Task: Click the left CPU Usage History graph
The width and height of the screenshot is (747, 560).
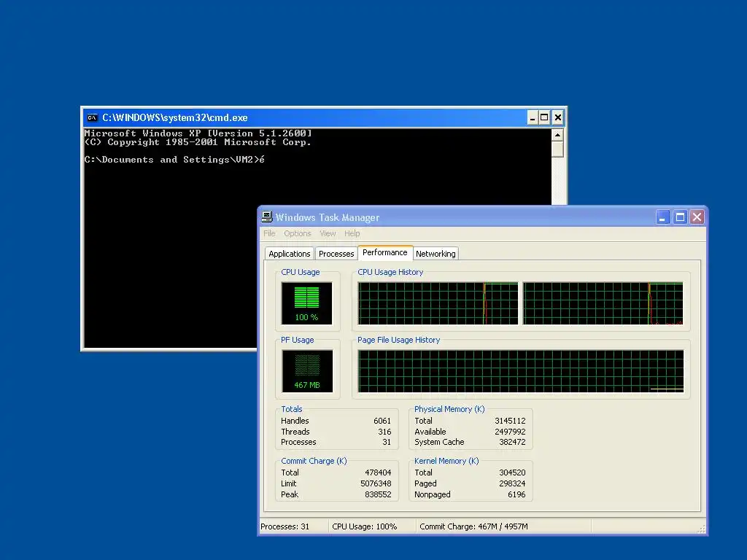Action: pos(438,303)
